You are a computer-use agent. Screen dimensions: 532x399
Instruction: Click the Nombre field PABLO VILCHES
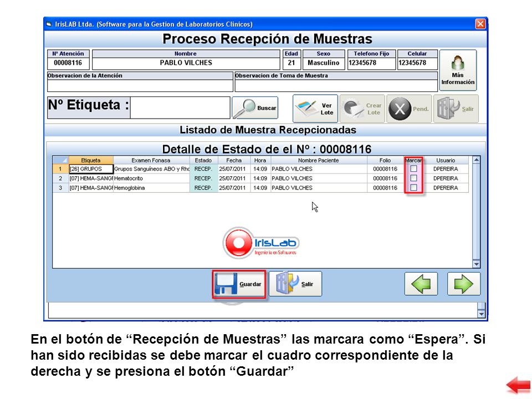pos(186,63)
